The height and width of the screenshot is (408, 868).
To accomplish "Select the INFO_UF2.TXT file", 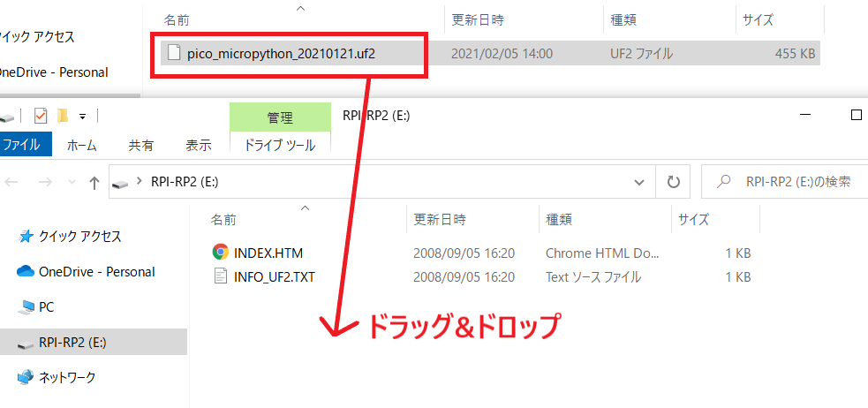I will [x=275, y=276].
